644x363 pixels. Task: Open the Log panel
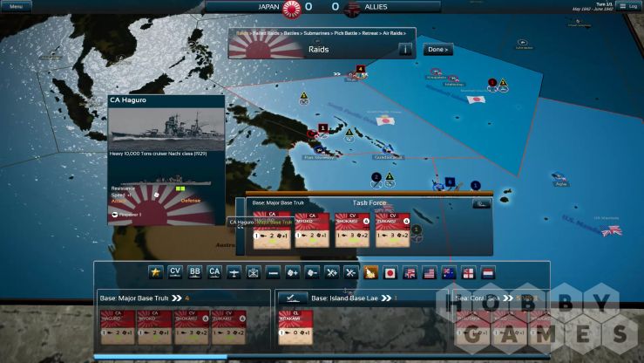629,6
